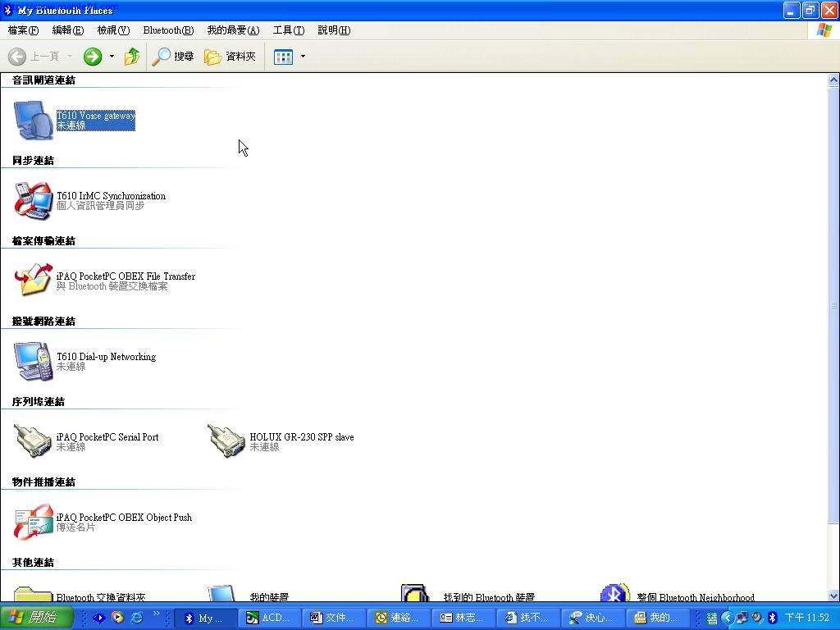
Task: Switch to the ACD... taskbar button
Action: pyautogui.click(x=269, y=618)
